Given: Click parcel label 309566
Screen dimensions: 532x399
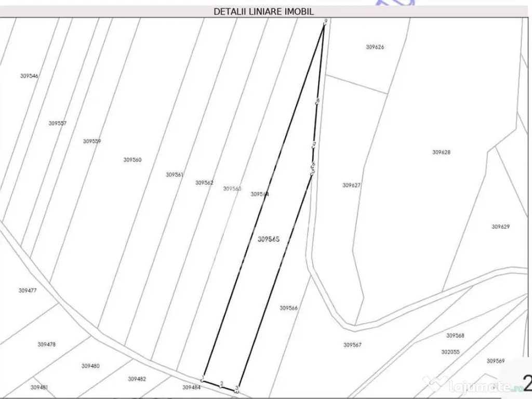Looking at the screenshot, I should tap(289, 308).
